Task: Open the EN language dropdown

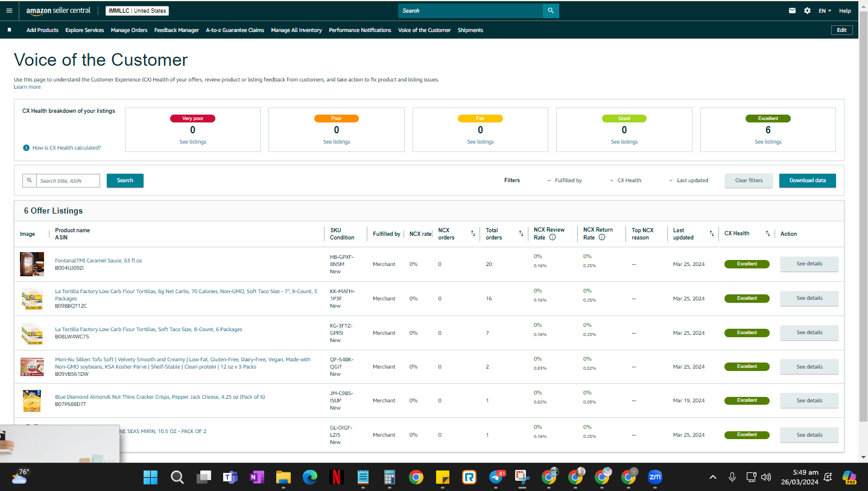Action: coord(825,11)
